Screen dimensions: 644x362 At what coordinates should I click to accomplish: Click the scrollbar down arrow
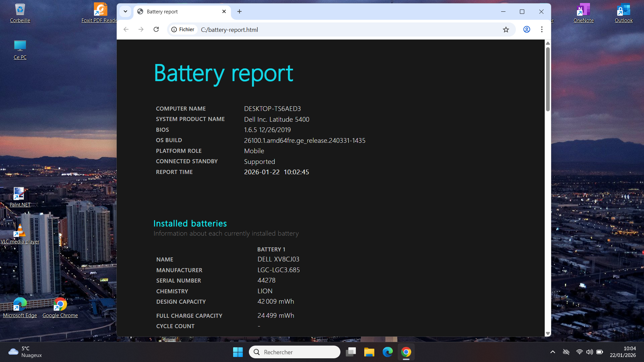click(548, 334)
